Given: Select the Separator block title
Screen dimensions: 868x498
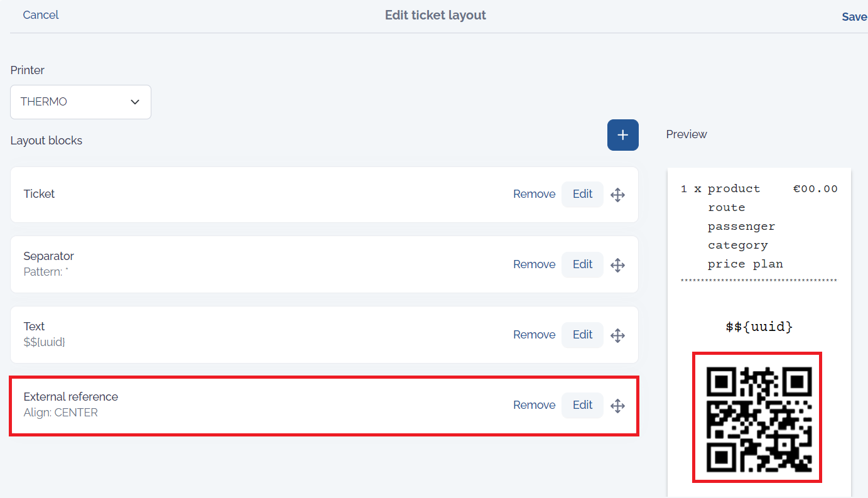Looking at the screenshot, I should click(x=48, y=256).
